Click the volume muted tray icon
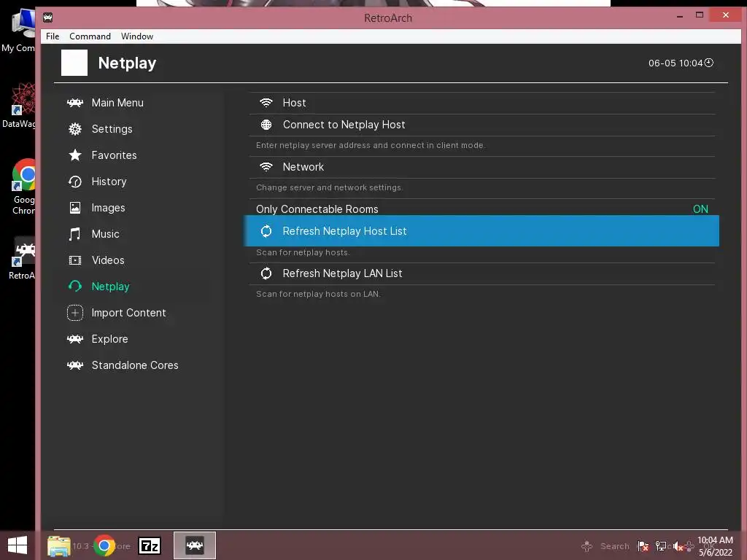747x560 pixels. [678, 547]
